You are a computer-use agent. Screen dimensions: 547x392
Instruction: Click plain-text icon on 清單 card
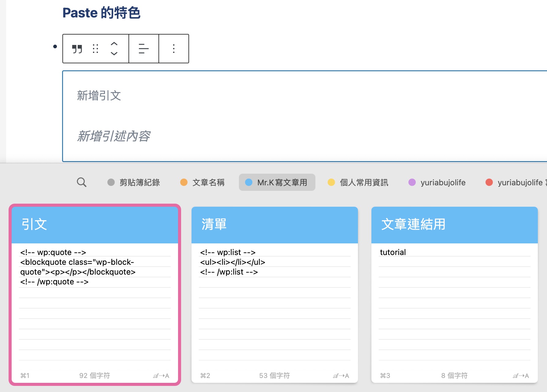pyautogui.click(x=341, y=376)
